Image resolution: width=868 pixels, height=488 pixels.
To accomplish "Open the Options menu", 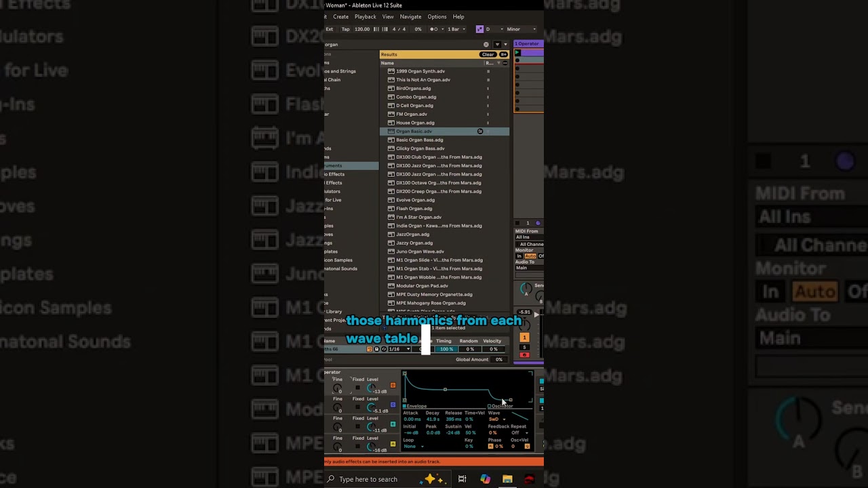I will click(x=437, y=17).
